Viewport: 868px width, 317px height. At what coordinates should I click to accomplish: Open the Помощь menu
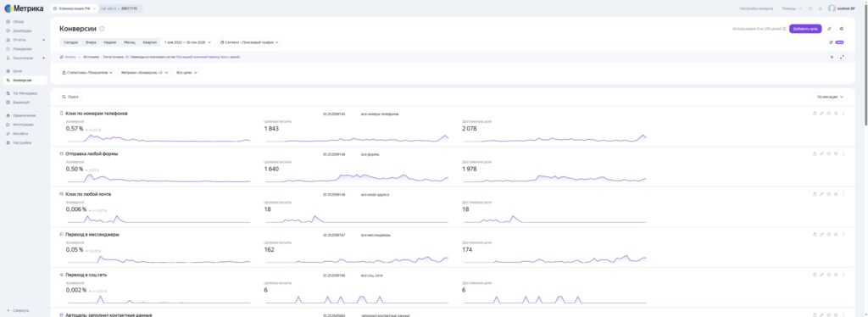tap(792, 8)
